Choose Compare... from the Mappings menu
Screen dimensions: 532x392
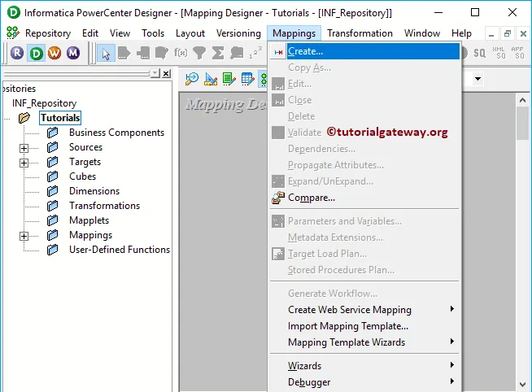coord(364,198)
